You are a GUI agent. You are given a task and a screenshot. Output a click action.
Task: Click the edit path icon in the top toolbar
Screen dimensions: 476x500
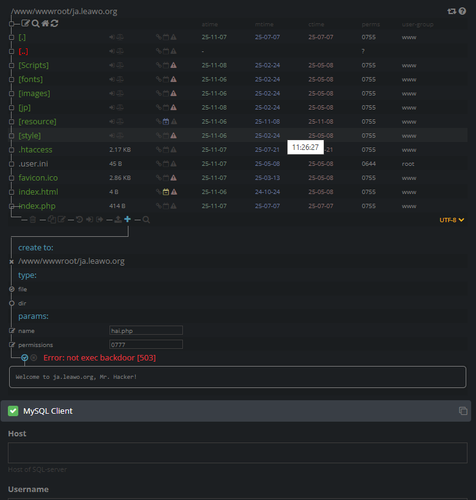tap(25, 23)
